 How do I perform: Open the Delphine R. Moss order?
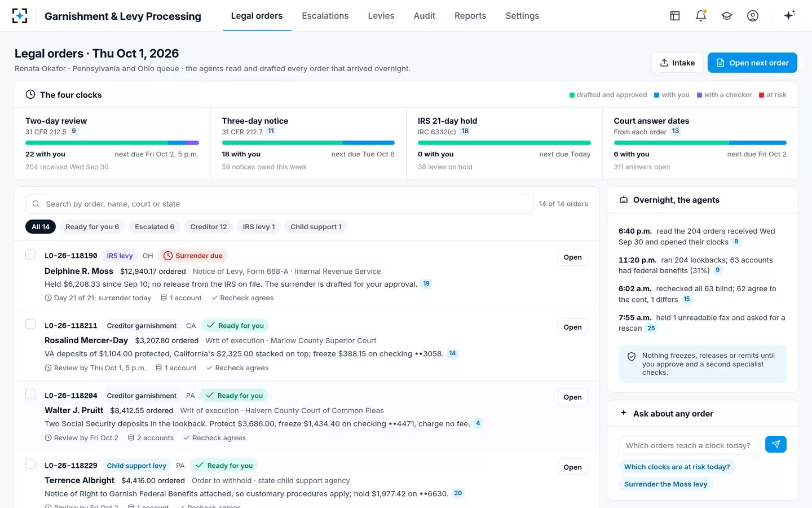click(x=572, y=257)
